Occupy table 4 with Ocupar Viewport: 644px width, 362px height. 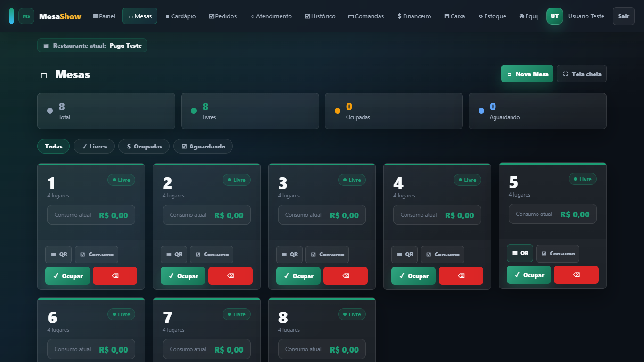(x=413, y=276)
